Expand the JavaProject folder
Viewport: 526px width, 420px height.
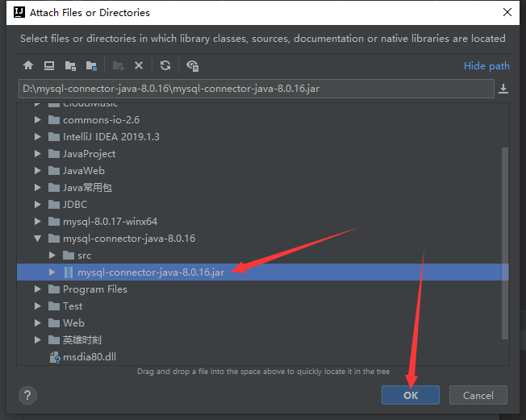[38, 153]
